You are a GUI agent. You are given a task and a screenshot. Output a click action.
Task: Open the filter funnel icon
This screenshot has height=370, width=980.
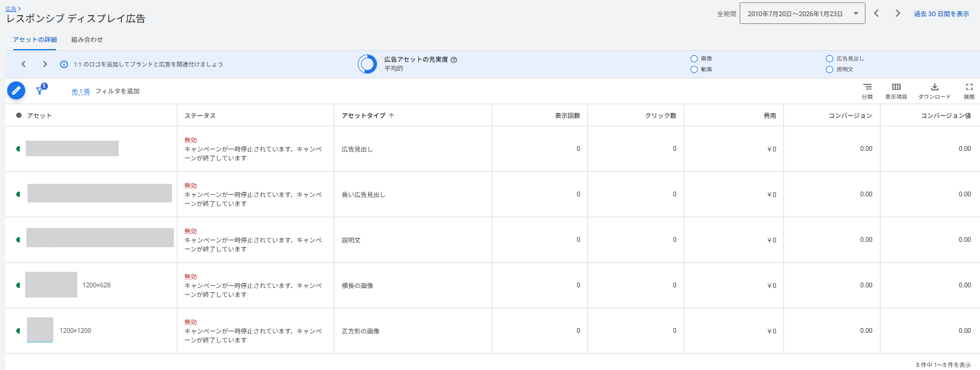click(x=40, y=90)
